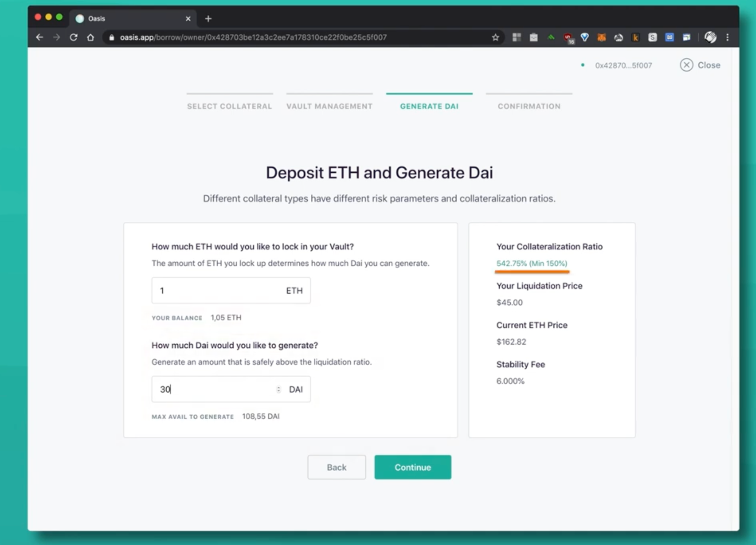The image size is (756, 545).
Task: Click the DAI amount stepper arrows
Action: [279, 389]
